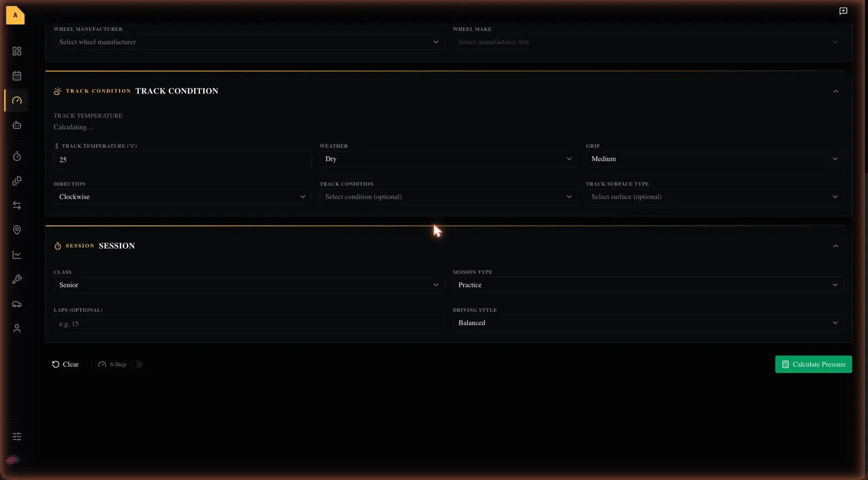Screen dimensions: 868x480
Task: Click the "Calculating..." track temperature text
Action: click(x=74, y=127)
